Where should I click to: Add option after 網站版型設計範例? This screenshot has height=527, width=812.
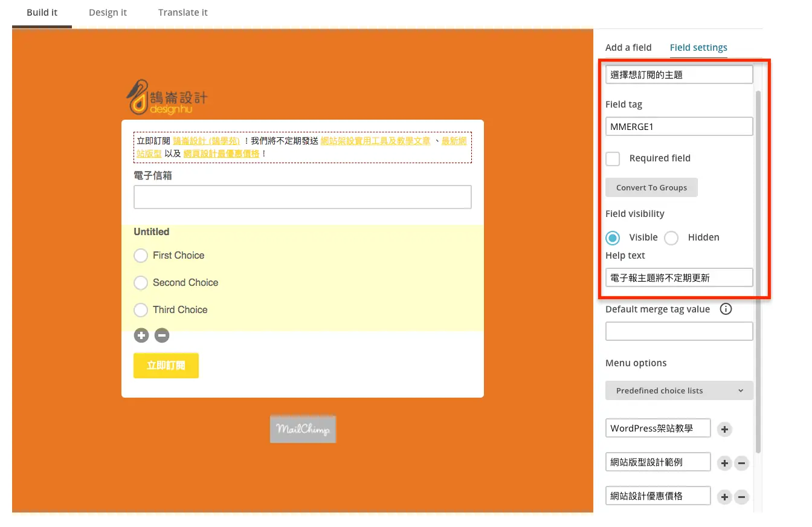724,464
